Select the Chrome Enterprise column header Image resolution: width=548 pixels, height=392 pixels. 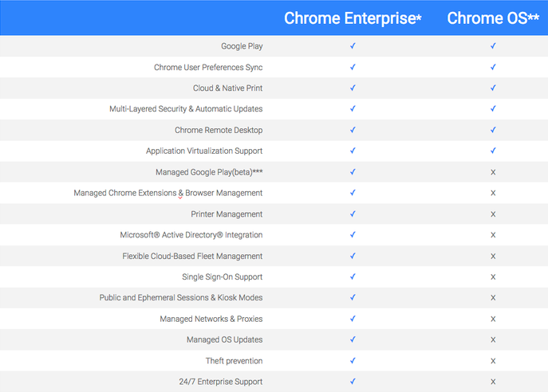click(x=353, y=18)
